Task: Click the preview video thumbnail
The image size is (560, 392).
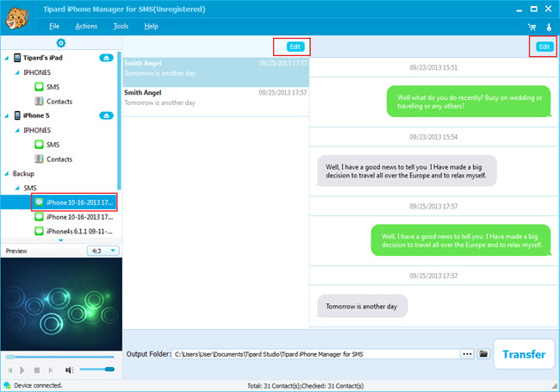Action: [x=61, y=304]
